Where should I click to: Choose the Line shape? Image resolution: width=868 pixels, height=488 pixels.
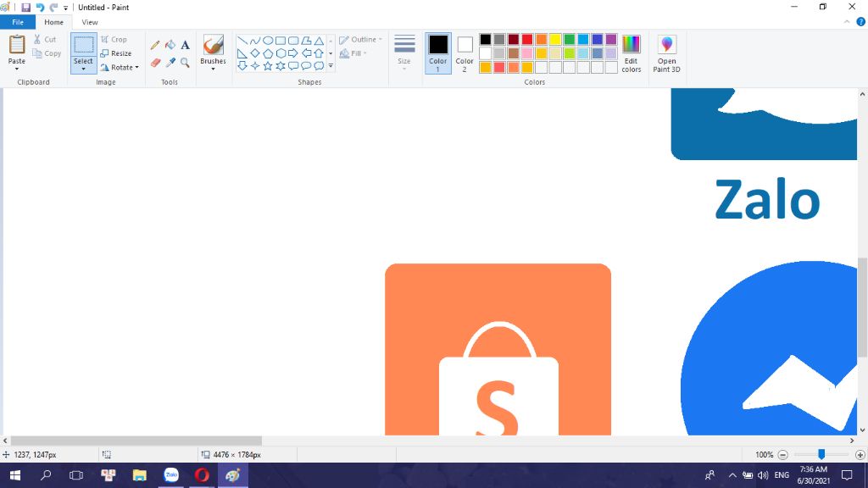(242, 41)
